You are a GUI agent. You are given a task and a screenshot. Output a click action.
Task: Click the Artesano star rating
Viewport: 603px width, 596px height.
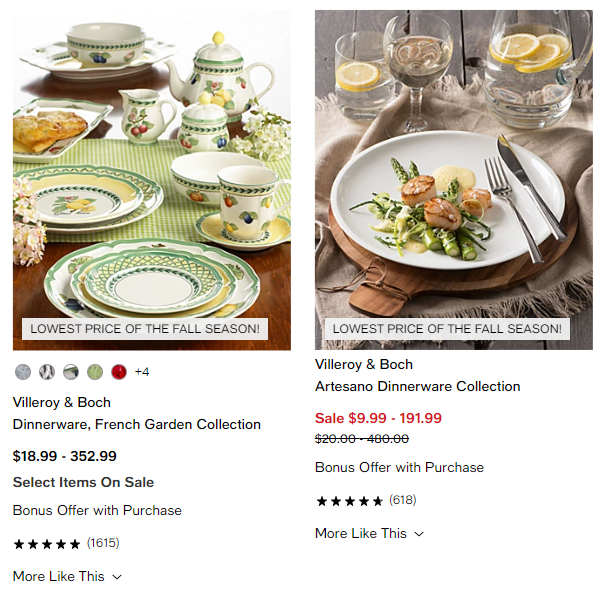[x=350, y=501]
